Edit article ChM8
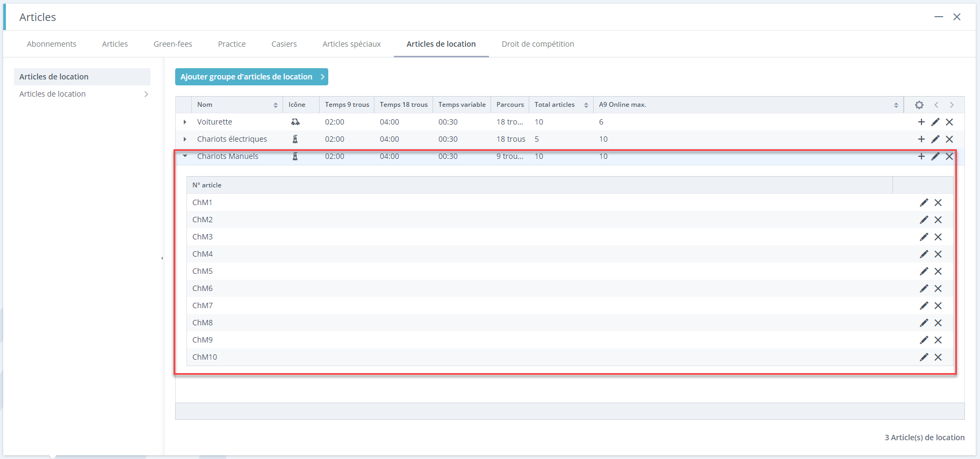The height and width of the screenshot is (459, 980). (924, 323)
